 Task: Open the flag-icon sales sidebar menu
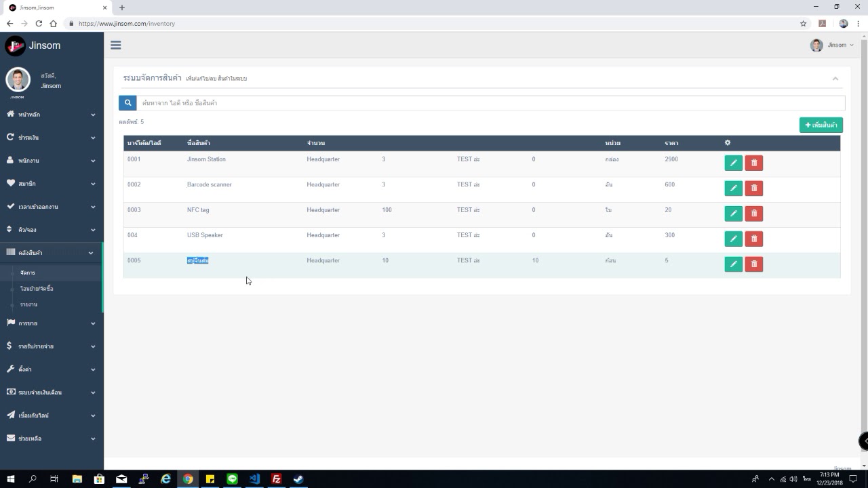pyautogui.click(x=52, y=323)
